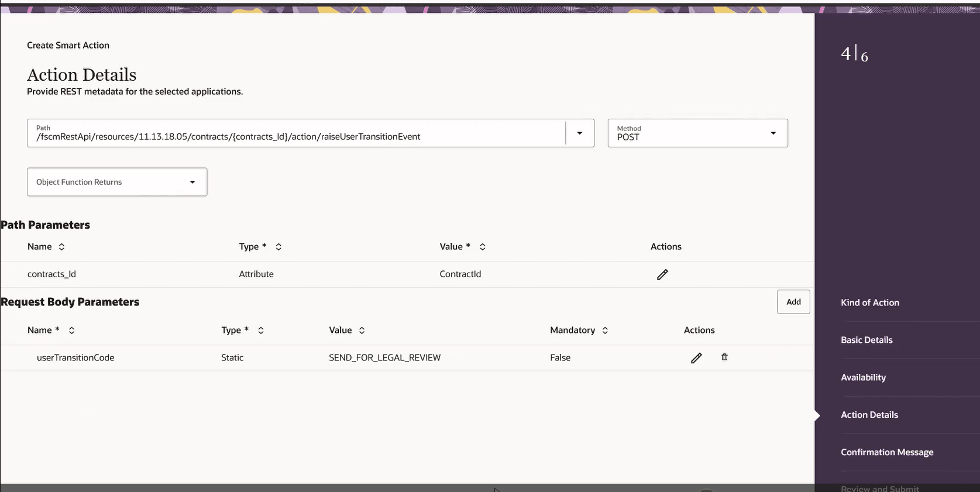
Task: Expand Object Function Returns dropdown
Action: point(117,182)
